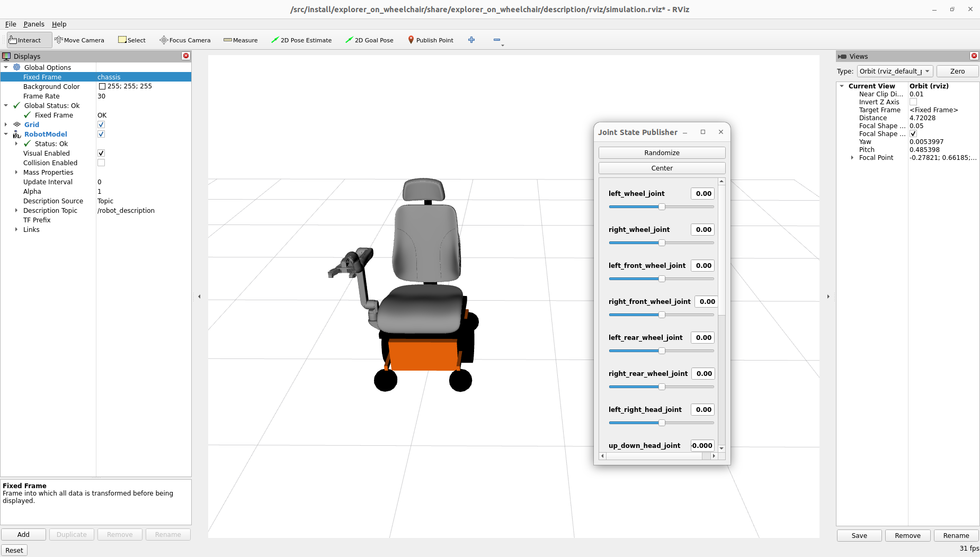Disable the RobotModel display
This screenshot has height=557, width=980.
101,134
